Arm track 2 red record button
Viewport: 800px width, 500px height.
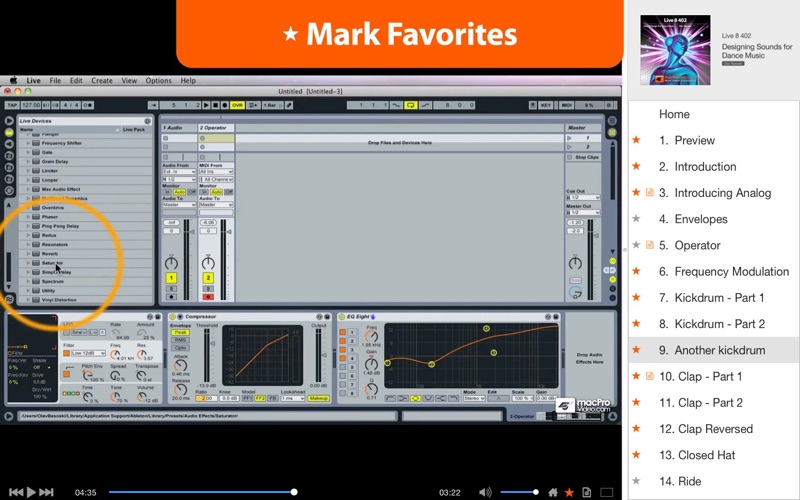point(208,297)
